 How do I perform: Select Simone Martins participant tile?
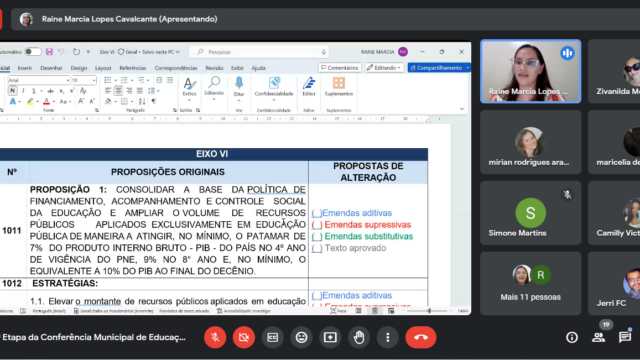tap(530, 213)
